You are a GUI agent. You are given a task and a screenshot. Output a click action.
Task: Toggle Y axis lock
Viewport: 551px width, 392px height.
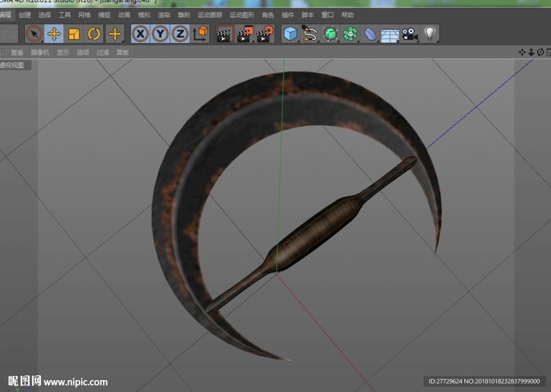(x=160, y=34)
